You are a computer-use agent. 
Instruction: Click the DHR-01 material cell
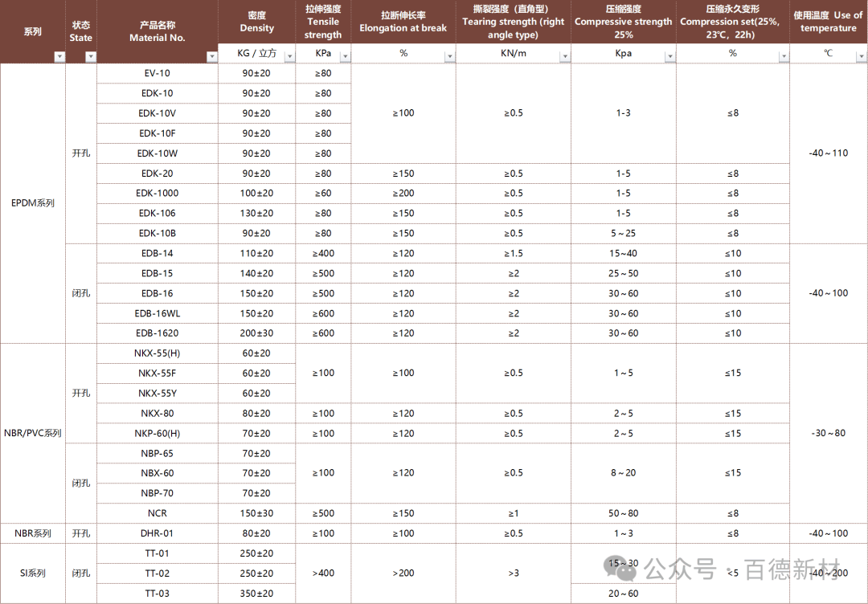[x=158, y=533]
